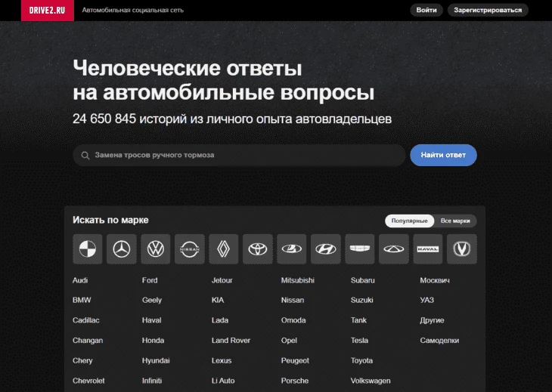Open the Tesla brand link

[x=359, y=341]
